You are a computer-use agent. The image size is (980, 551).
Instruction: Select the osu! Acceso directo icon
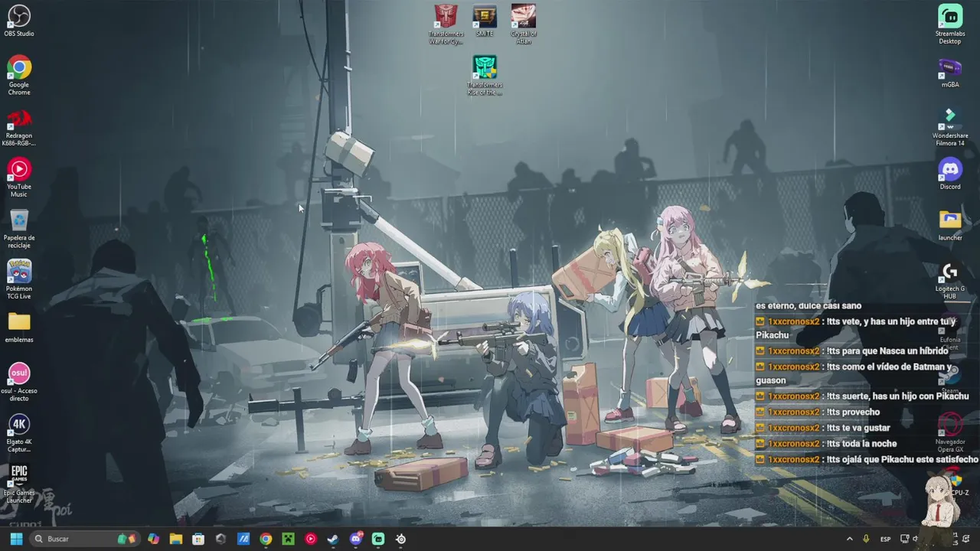tap(19, 382)
